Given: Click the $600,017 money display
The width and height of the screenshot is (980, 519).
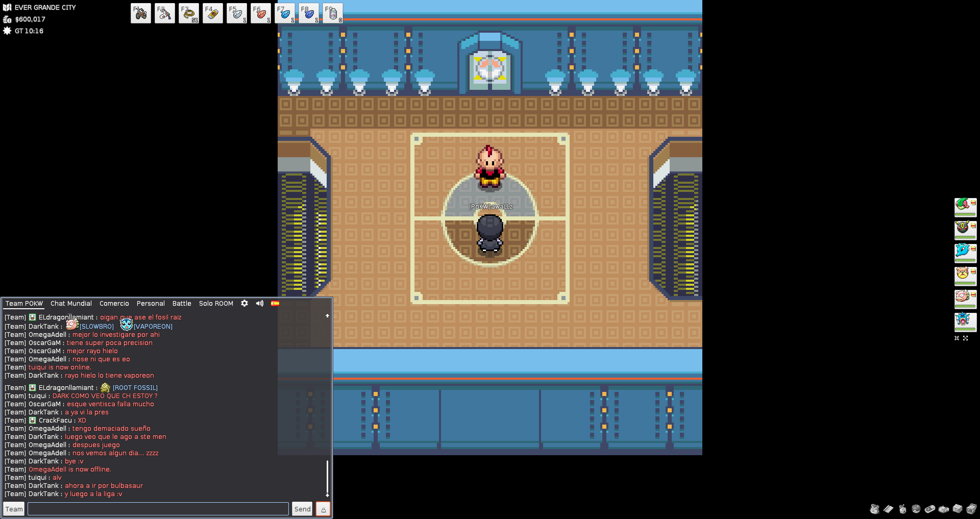Looking at the screenshot, I should click(30, 19).
